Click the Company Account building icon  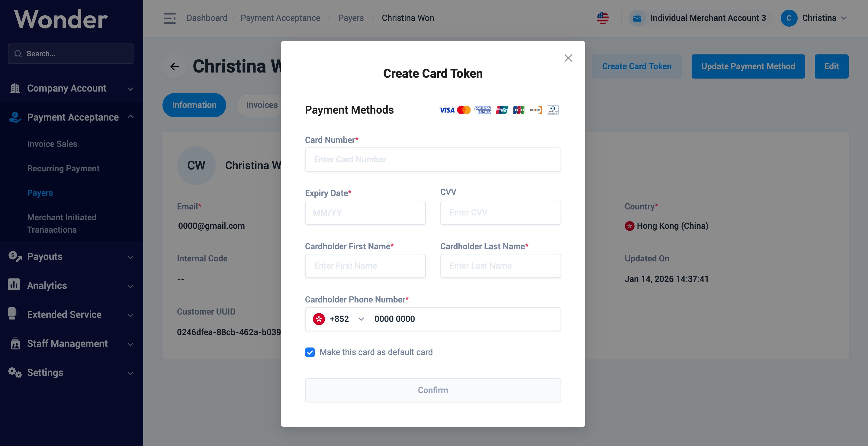click(15, 88)
